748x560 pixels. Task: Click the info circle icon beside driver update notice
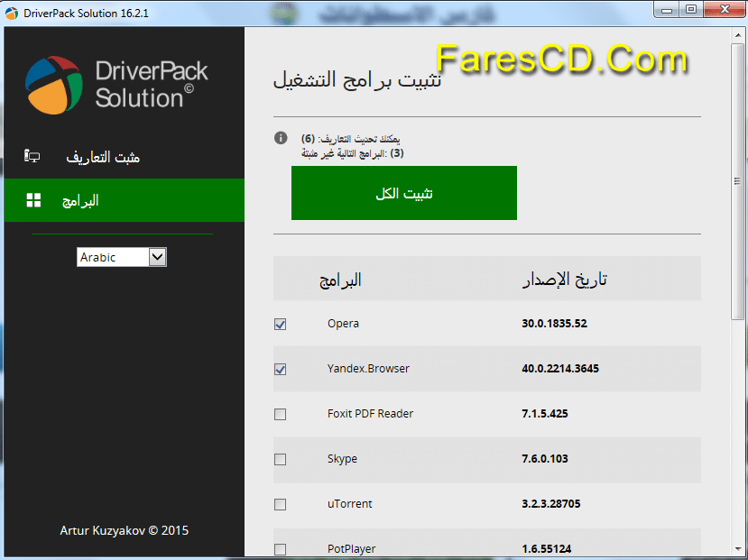point(281,138)
